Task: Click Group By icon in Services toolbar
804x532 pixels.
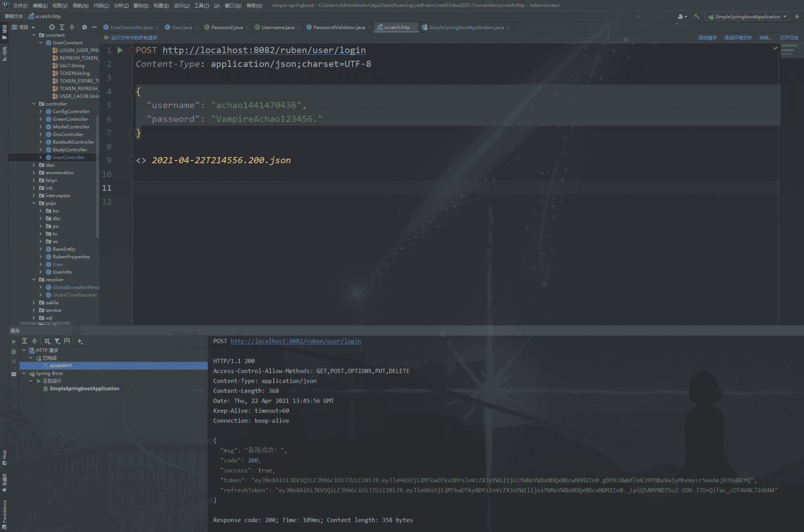Action: pos(47,341)
